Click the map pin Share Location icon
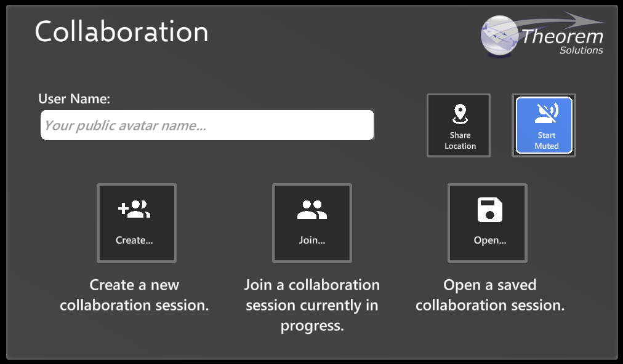This screenshot has height=364, width=623. tap(459, 114)
